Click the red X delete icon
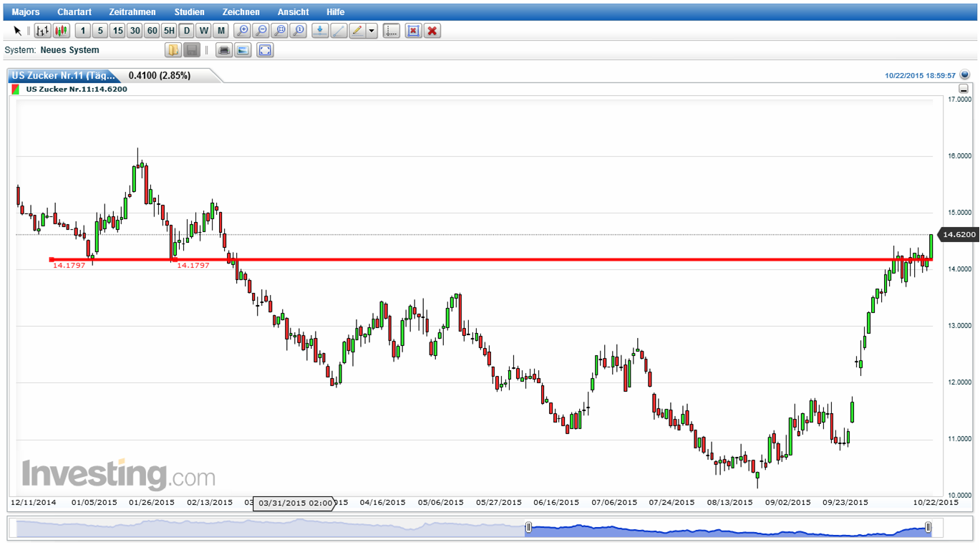 tap(432, 31)
